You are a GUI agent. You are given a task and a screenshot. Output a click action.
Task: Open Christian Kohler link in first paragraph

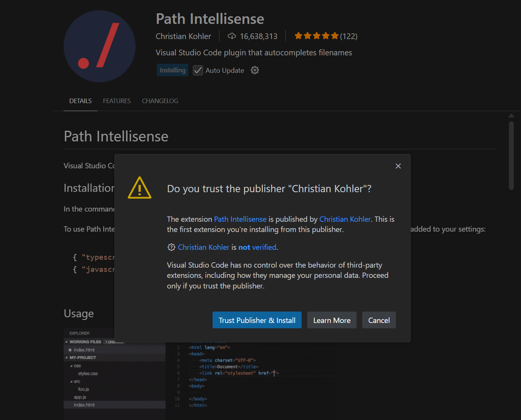[x=345, y=219]
